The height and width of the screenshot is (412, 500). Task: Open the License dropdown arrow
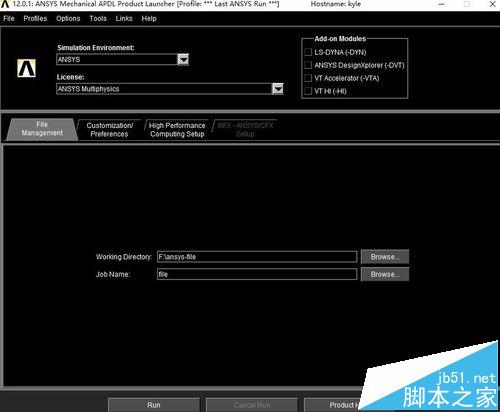pyautogui.click(x=278, y=89)
